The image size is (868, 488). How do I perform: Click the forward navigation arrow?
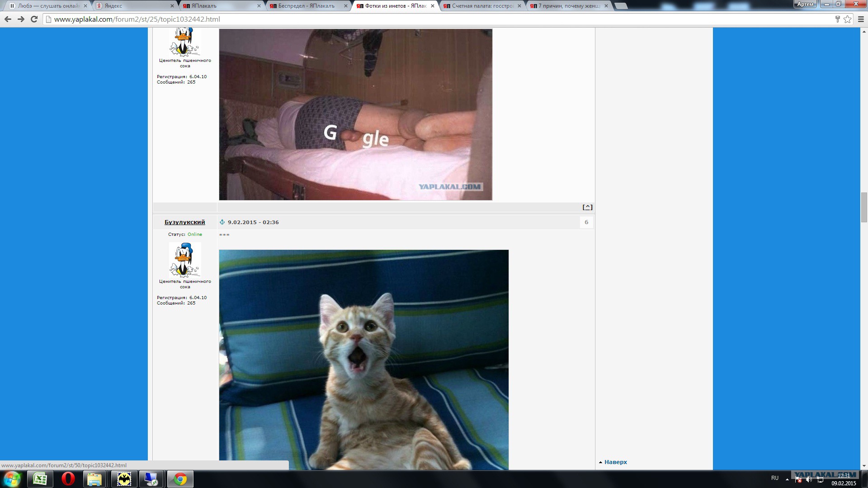[x=21, y=19]
